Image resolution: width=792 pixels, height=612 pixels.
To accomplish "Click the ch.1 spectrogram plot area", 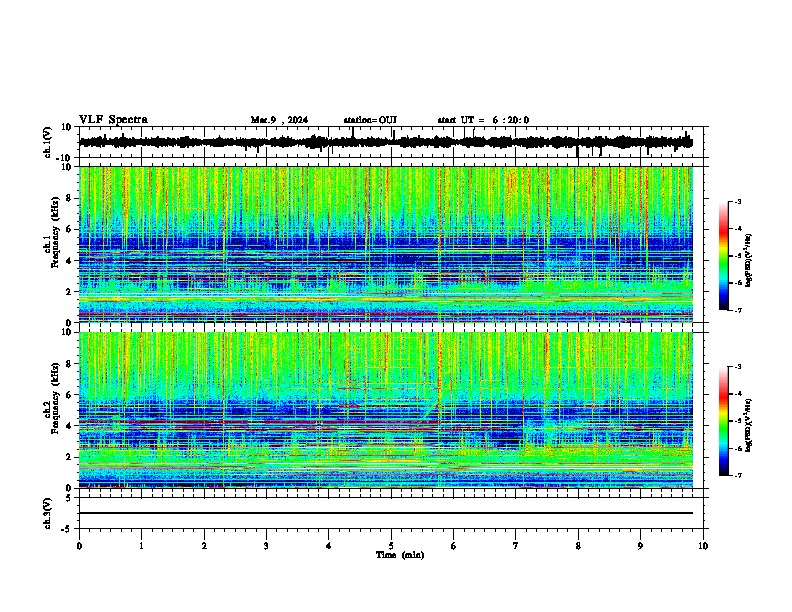I will [386, 244].
